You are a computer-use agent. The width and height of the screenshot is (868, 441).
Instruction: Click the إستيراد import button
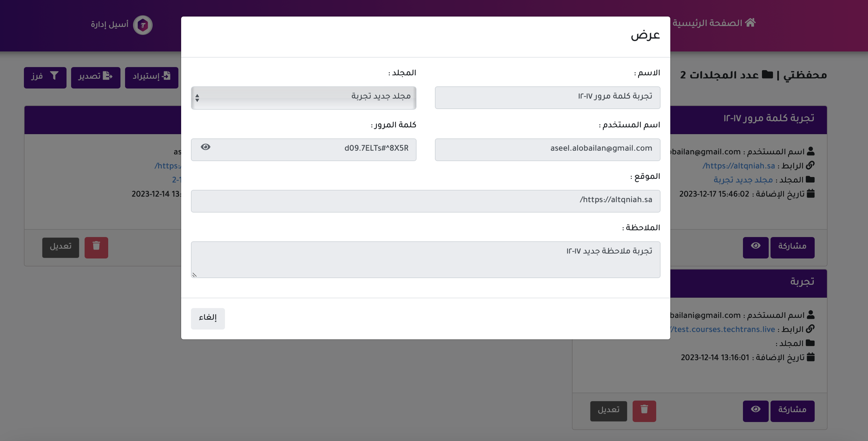pos(151,77)
